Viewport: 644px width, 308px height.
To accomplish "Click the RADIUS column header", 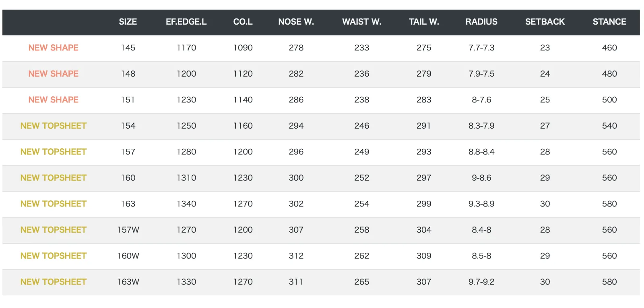I will point(481,22).
